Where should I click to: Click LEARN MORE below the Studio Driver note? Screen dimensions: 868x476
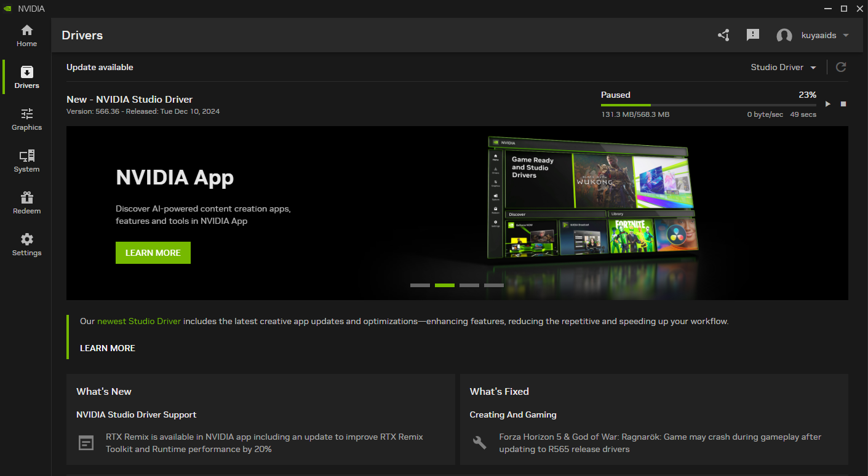point(108,348)
